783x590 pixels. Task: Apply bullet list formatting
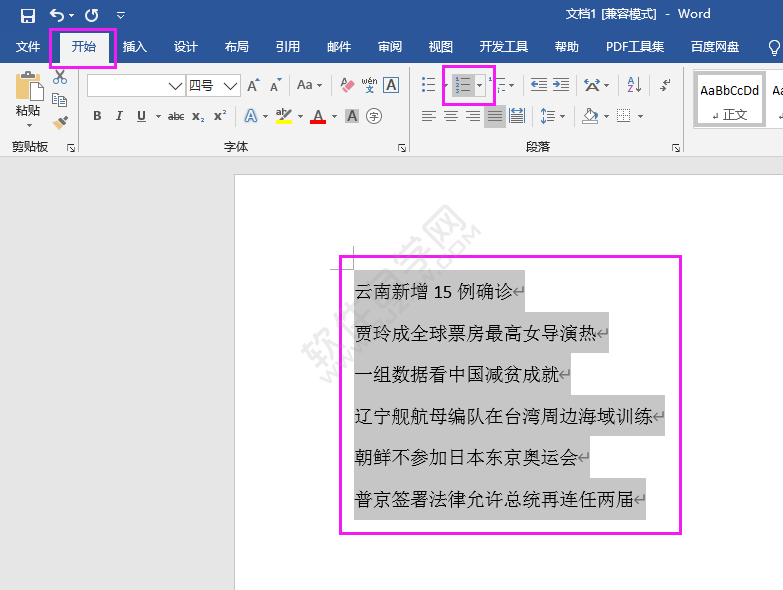click(428, 85)
